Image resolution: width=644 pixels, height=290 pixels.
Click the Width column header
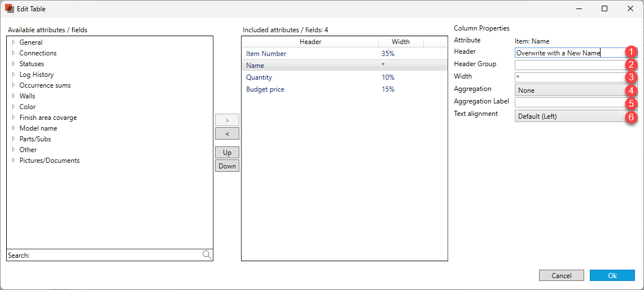click(401, 42)
